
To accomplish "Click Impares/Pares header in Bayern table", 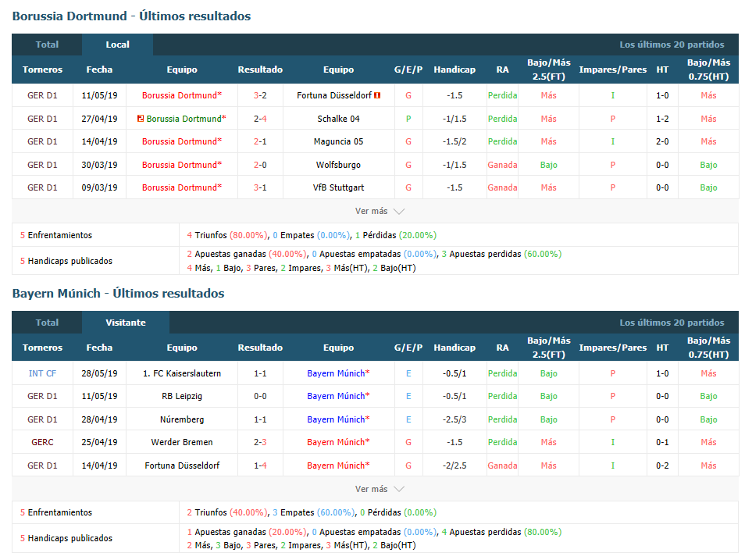I will pyautogui.click(x=612, y=348).
